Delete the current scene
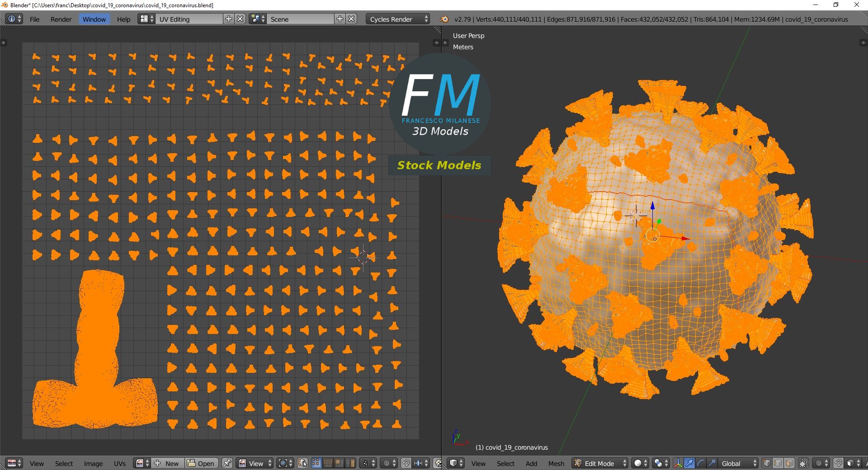 point(352,19)
